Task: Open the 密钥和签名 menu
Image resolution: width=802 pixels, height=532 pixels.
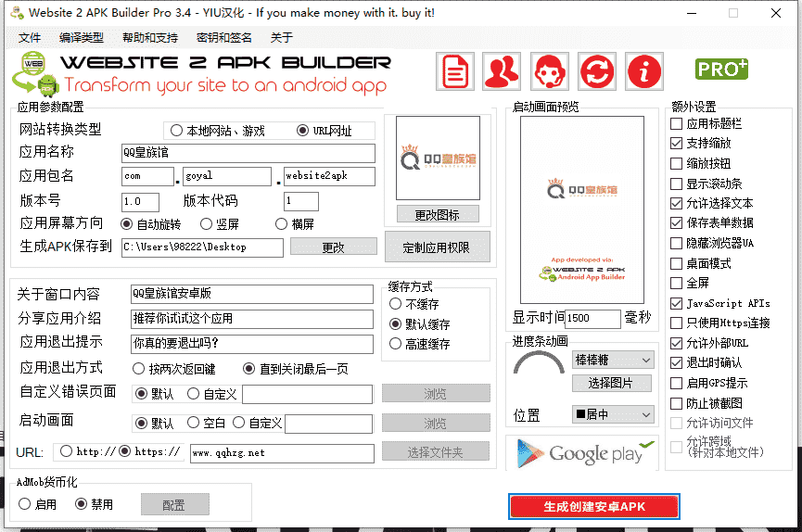Action: click(x=224, y=37)
